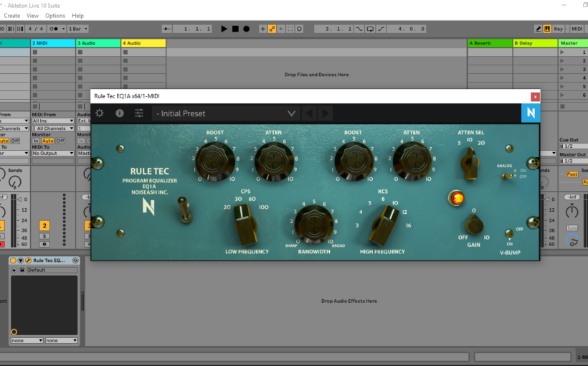The height and width of the screenshot is (366, 588).
Task: Set MIDI track Monitor to Auto
Action: [x=47, y=141]
